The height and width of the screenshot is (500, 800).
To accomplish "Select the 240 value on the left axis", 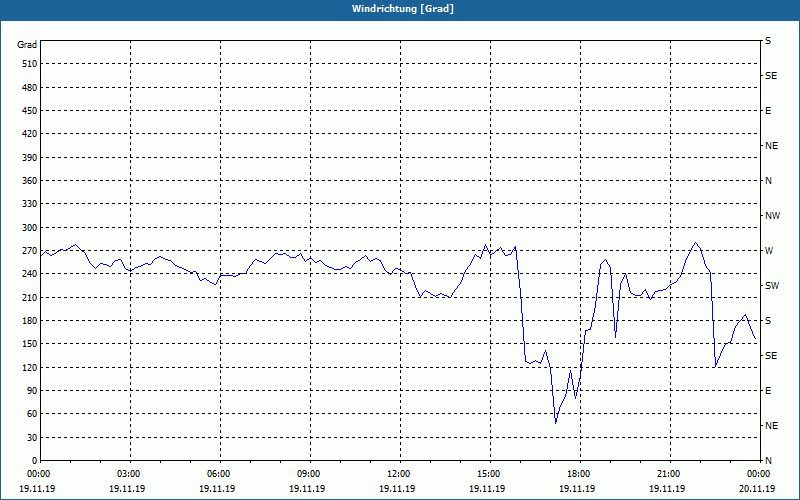I will pyautogui.click(x=30, y=274).
